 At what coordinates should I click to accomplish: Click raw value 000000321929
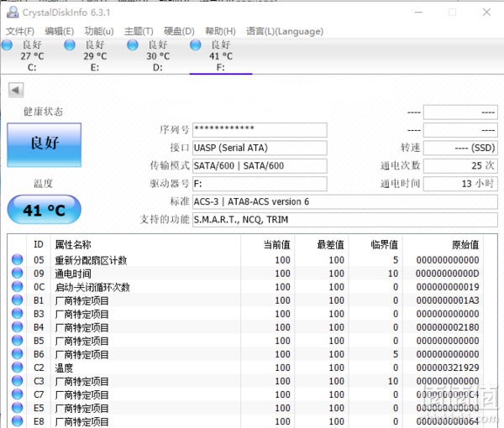(448, 368)
